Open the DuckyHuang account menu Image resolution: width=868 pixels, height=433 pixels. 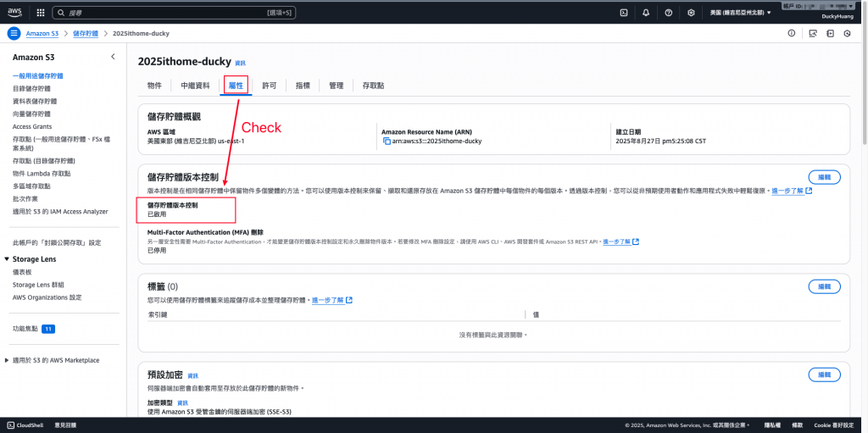837,17
